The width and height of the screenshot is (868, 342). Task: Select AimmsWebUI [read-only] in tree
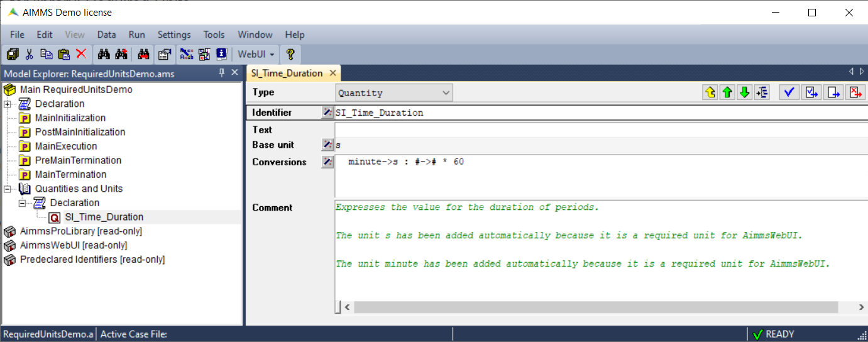pyautogui.click(x=74, y=245)
